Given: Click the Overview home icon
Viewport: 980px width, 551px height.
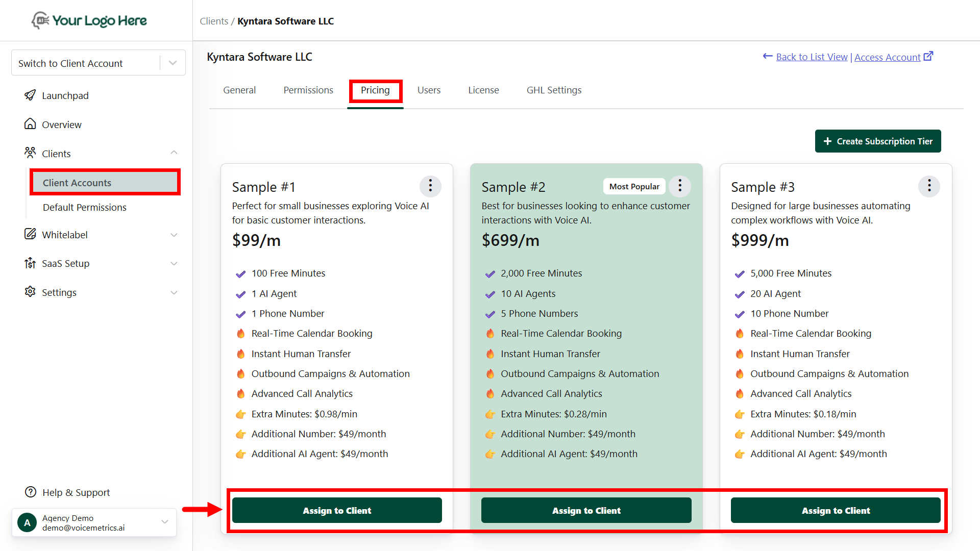Looking at the screenshot, I should [x=30, y=124].
